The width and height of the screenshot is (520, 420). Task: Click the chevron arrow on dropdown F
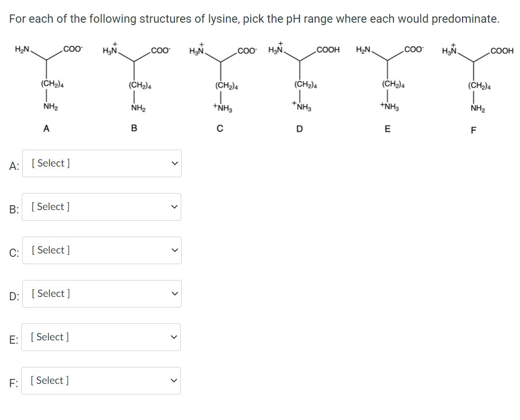(174, 381)
